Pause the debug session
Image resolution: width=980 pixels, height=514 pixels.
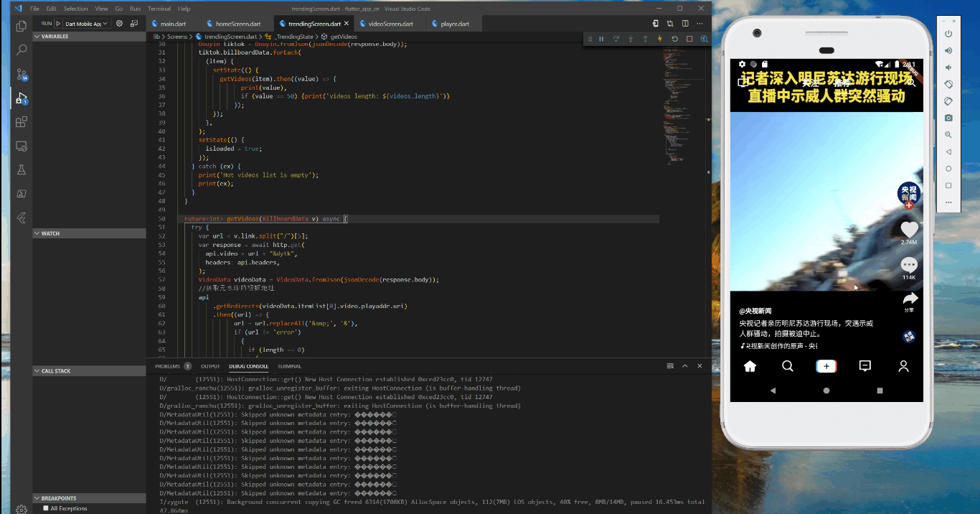(x=601, y=39)
